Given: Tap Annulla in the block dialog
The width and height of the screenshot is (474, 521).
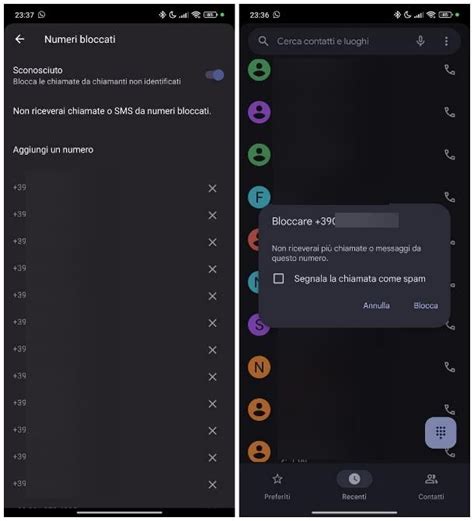Looking at the screenshot, I should tap(376, 305).
